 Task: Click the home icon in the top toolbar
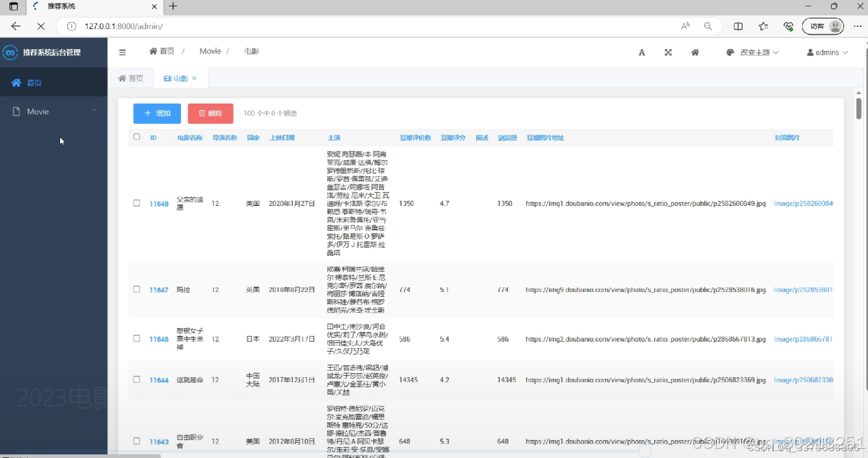[695, 52]
